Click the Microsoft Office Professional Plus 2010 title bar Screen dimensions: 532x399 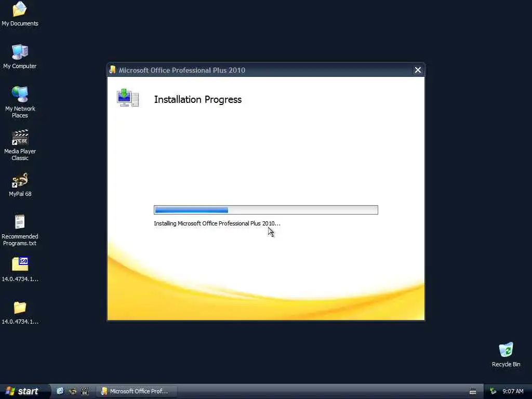coord(265,70)
